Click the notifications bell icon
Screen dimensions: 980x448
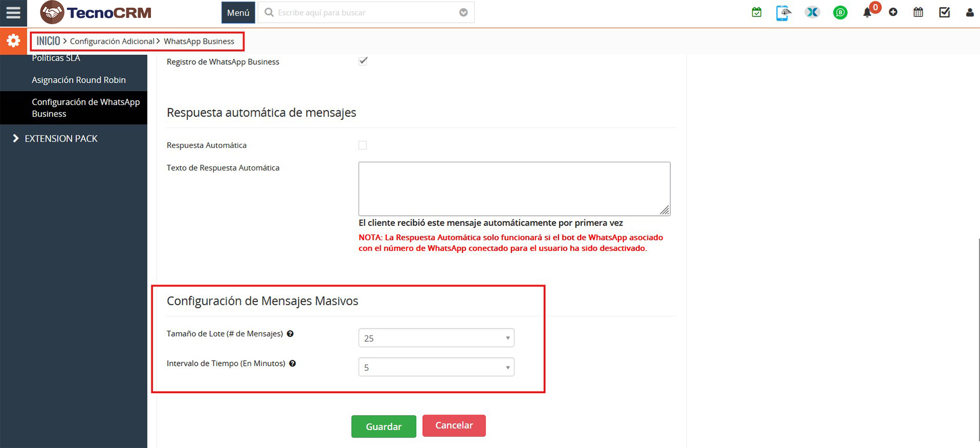coord(867,13)
